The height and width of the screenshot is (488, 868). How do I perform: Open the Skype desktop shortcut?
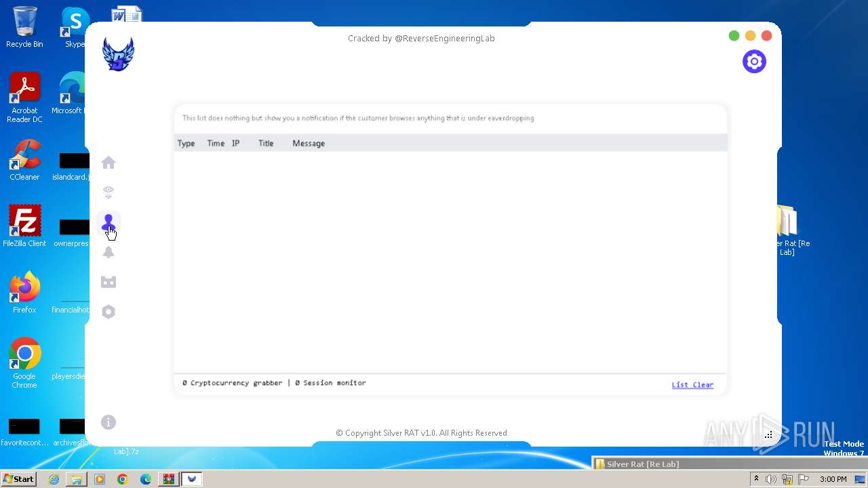coord(75,27)
